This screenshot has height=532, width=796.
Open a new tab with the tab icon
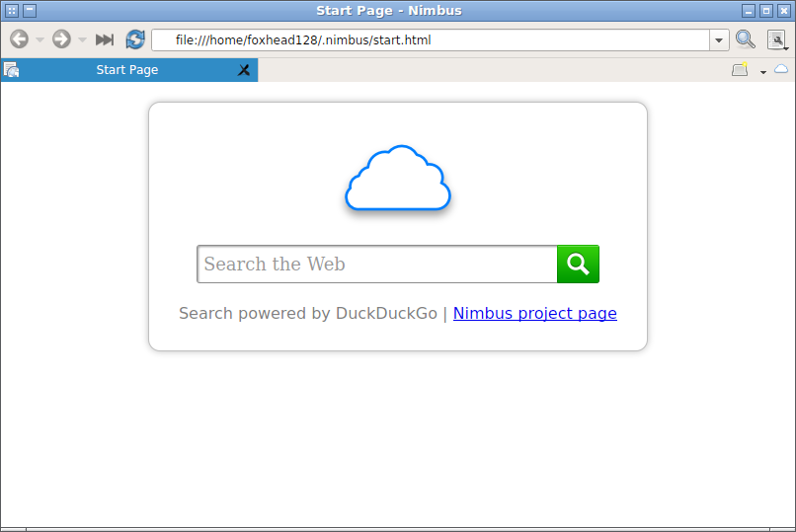[740, 69]
